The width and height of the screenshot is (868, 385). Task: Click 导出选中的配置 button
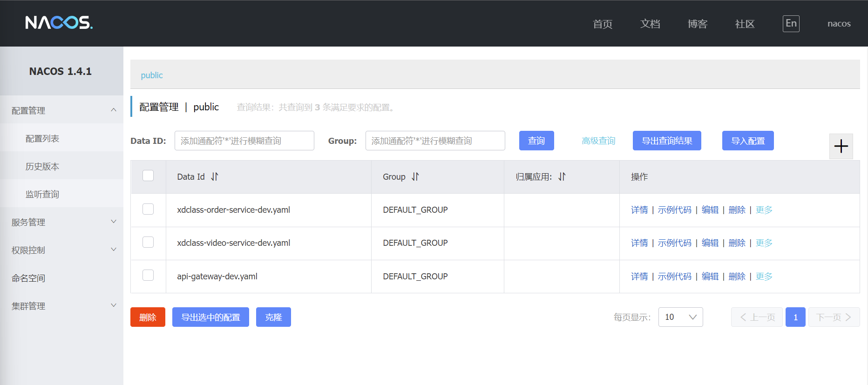tap(210, 317)
